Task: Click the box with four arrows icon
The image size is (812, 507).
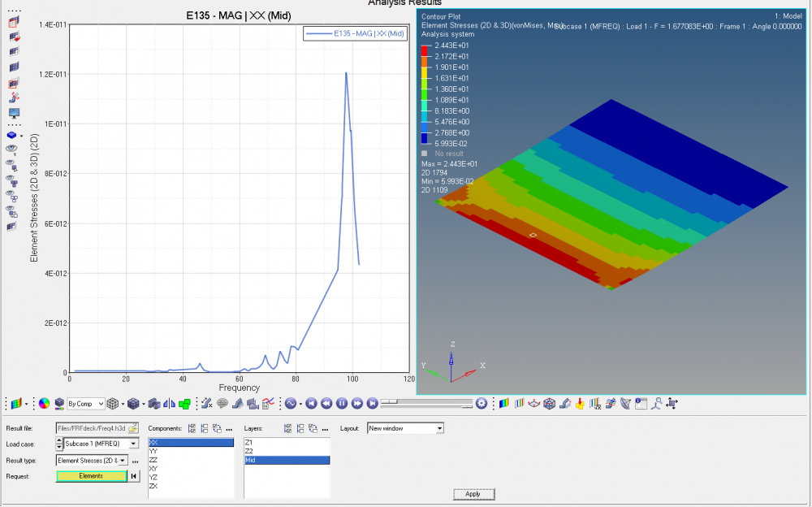Action: 672,403
